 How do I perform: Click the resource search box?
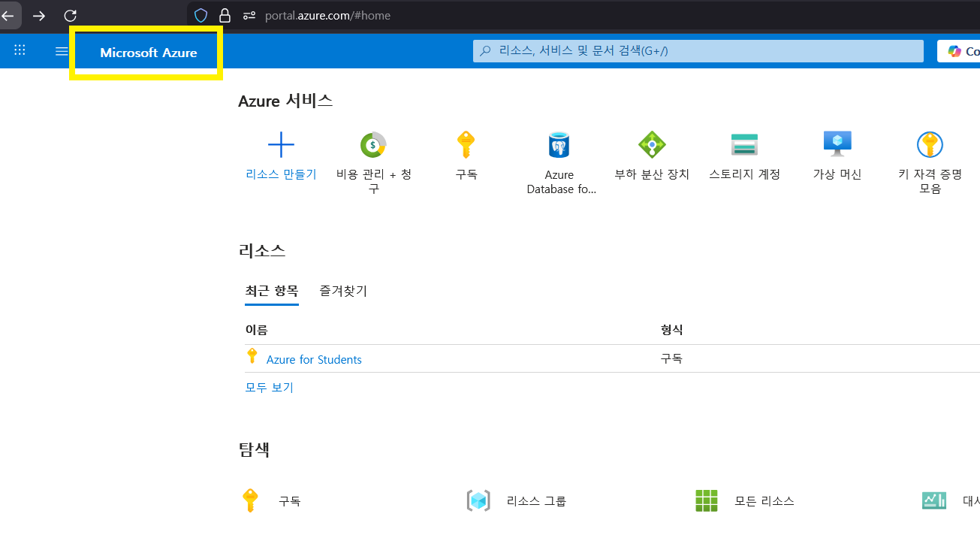pos(698,51)
